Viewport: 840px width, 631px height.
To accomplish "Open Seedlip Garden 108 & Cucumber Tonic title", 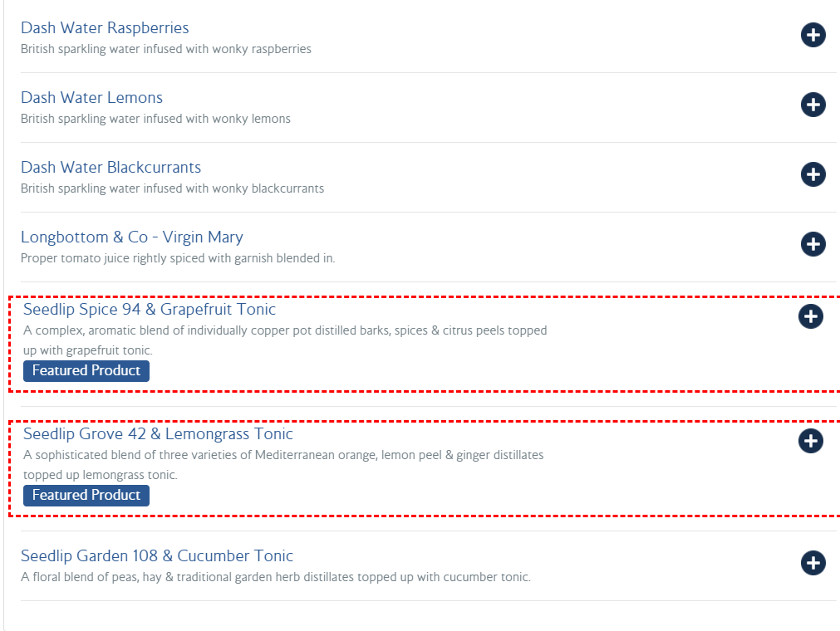I will (157, 556).
